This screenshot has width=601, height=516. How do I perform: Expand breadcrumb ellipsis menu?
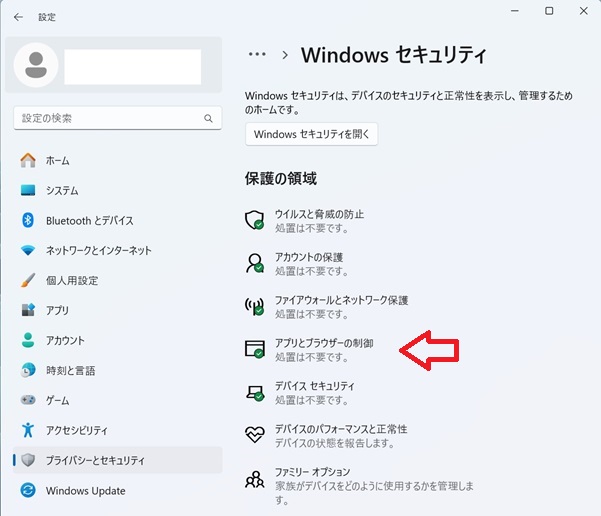(257, 54)
